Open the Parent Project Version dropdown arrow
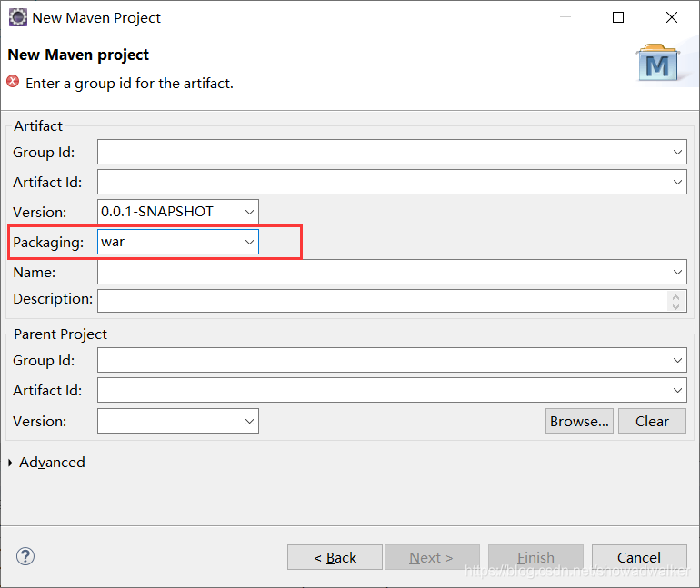Screen dimensions: 700x588 click(249, 421)
